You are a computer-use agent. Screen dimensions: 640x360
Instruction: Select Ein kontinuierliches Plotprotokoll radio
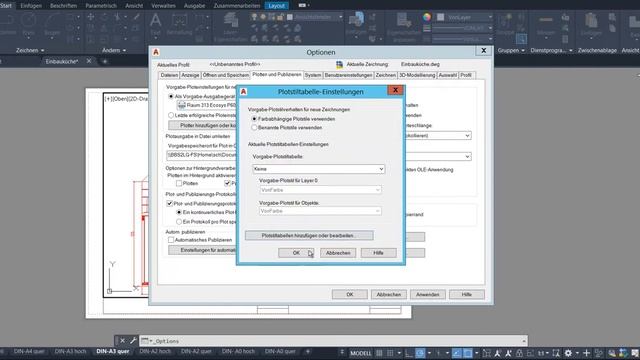(179, 212)
